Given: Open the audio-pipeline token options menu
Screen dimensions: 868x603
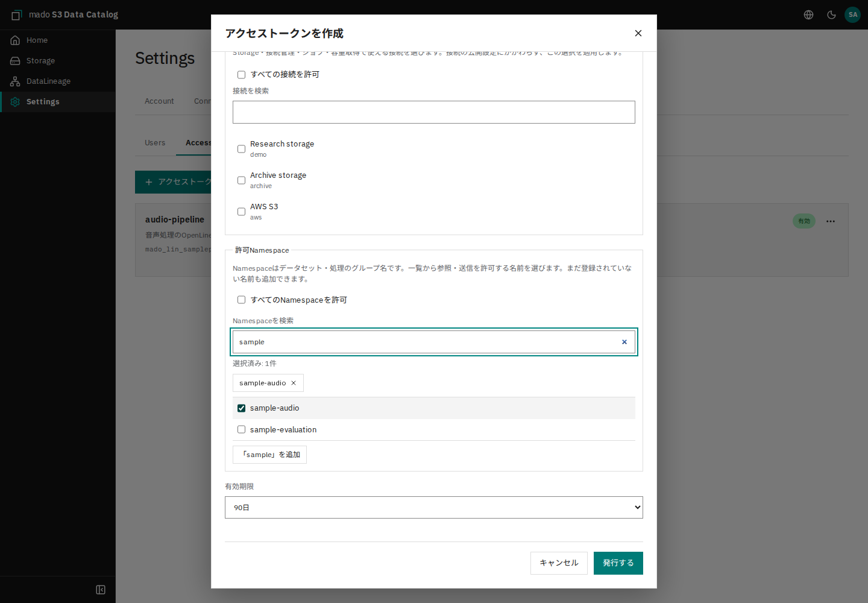Looking at the screenshot, I should click(831, 221).
